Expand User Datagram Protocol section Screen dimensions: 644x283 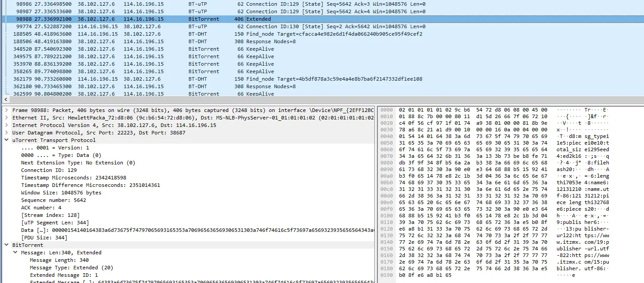coord(6,133)
